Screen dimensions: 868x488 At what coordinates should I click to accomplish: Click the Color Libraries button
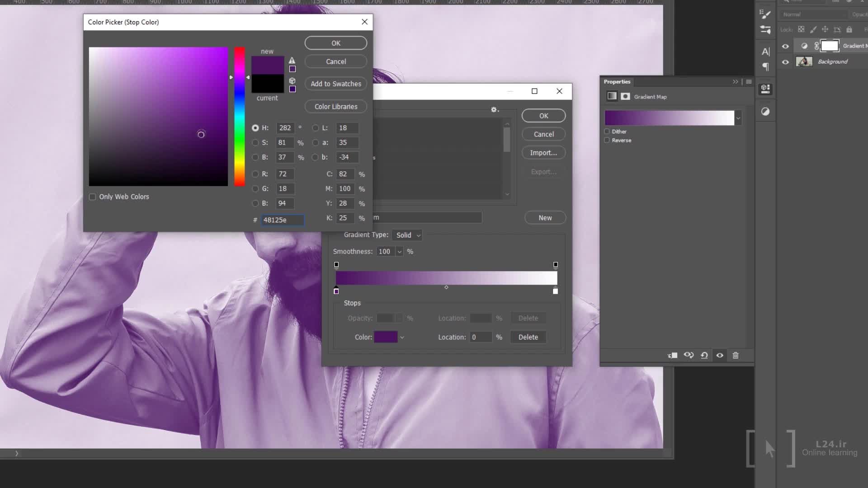(x=335, y=107)
